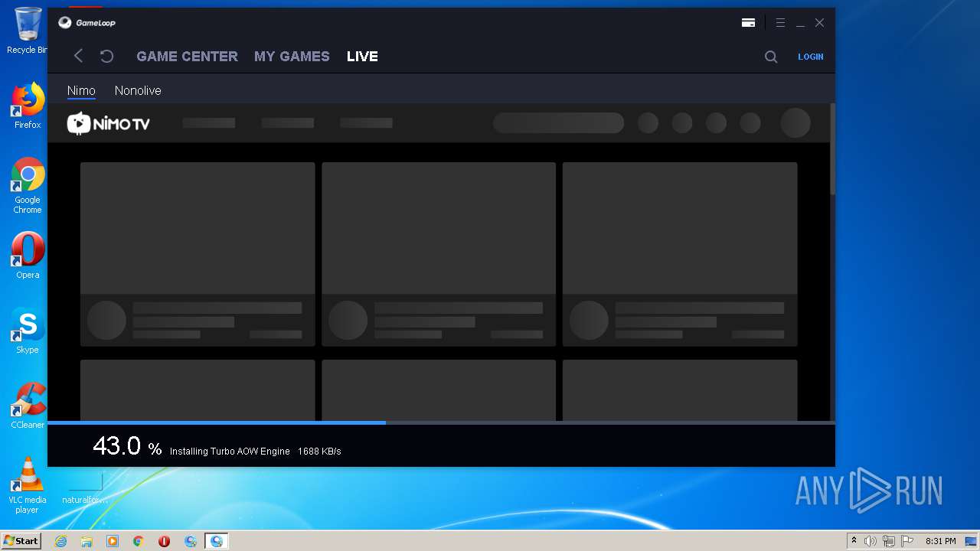
Task: Open Windows Media Player taskbar icon
Action: [113, 541]
